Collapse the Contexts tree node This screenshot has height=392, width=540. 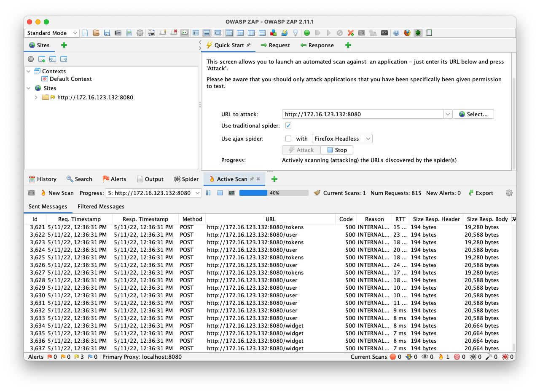(x=29, y=71)
